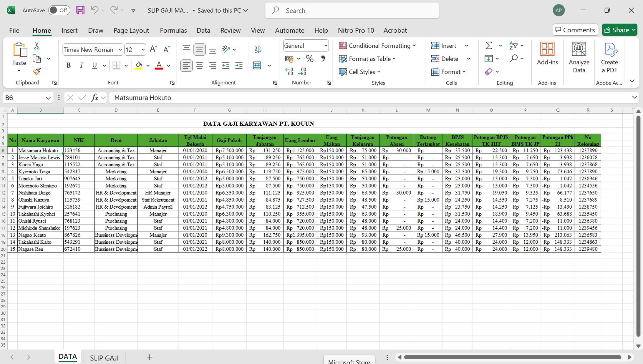This screenshot has width=643, height=364.
Task: Click the Percent Style icon
Action: point(309,59)
